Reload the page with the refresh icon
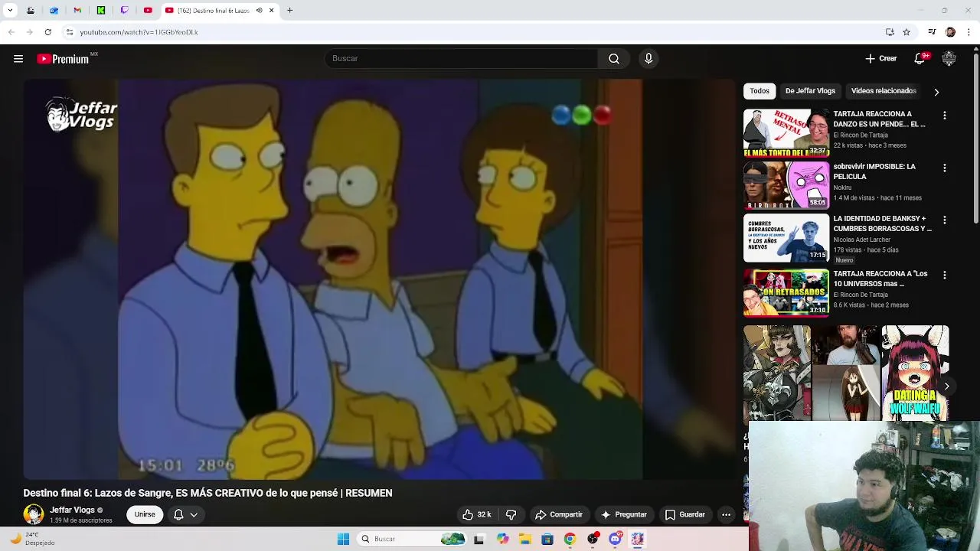 47,32
